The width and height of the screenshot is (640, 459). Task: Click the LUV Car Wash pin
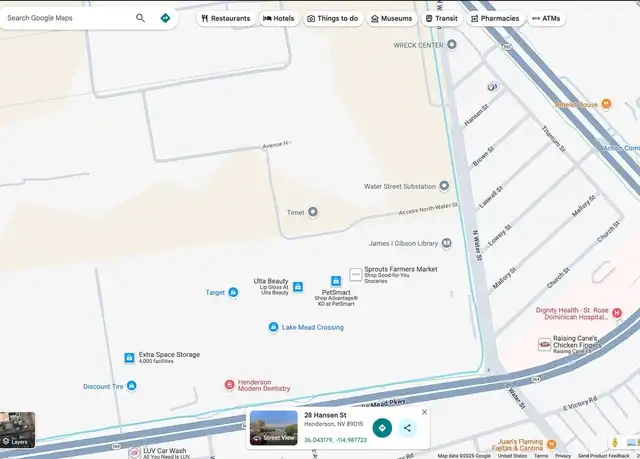pyautogui.click(x=134, y=452)
